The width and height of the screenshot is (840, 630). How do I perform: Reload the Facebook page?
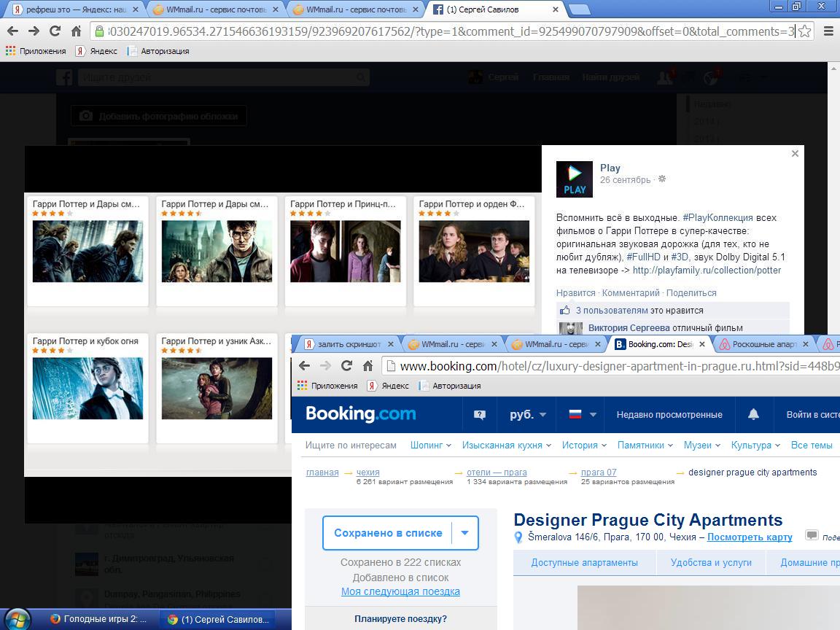coord(55,31)
